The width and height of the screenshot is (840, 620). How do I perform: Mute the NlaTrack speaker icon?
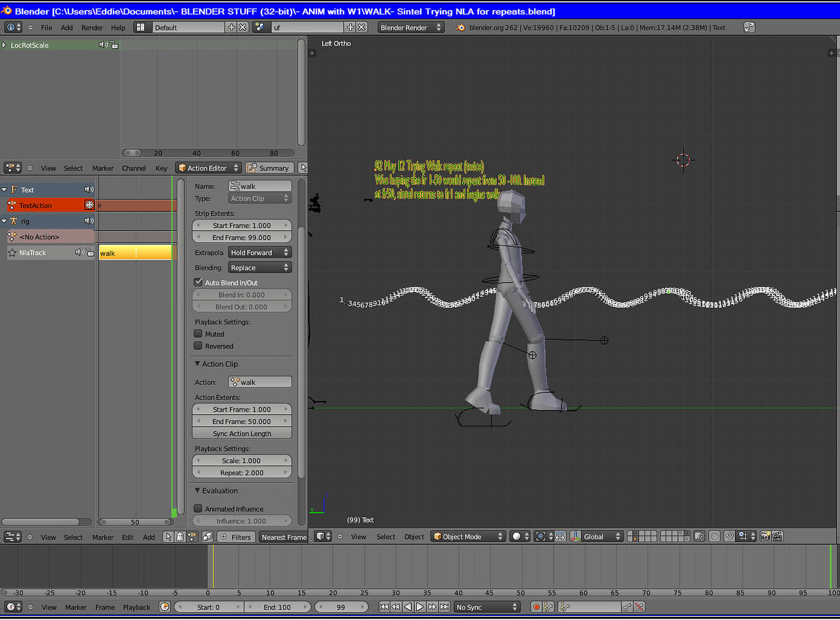point(79,252)
